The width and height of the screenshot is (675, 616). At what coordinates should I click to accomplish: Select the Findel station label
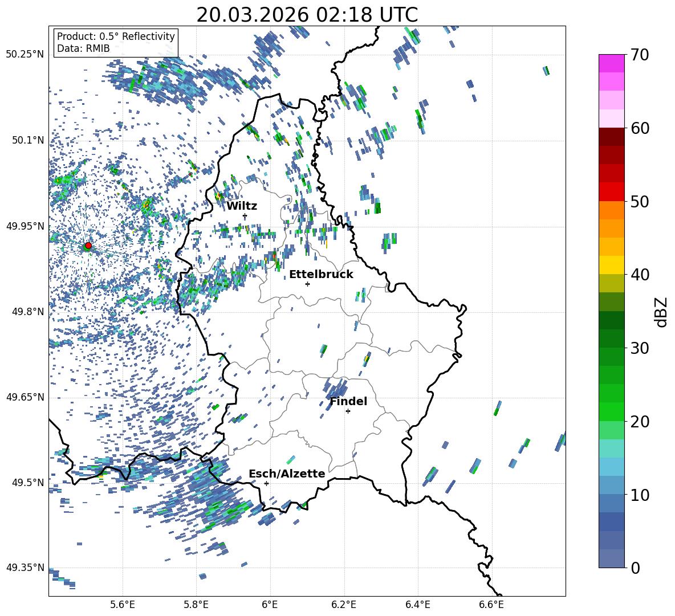pos(348,401)
